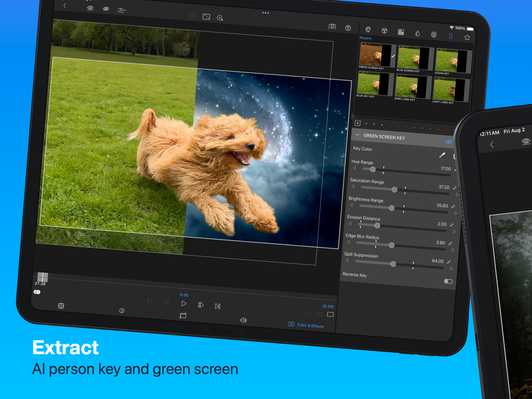Toggle the preview eye icon in the top toolbar
Image resolution: width=532 pixels, height=399 pixels.
coord(90,8)
